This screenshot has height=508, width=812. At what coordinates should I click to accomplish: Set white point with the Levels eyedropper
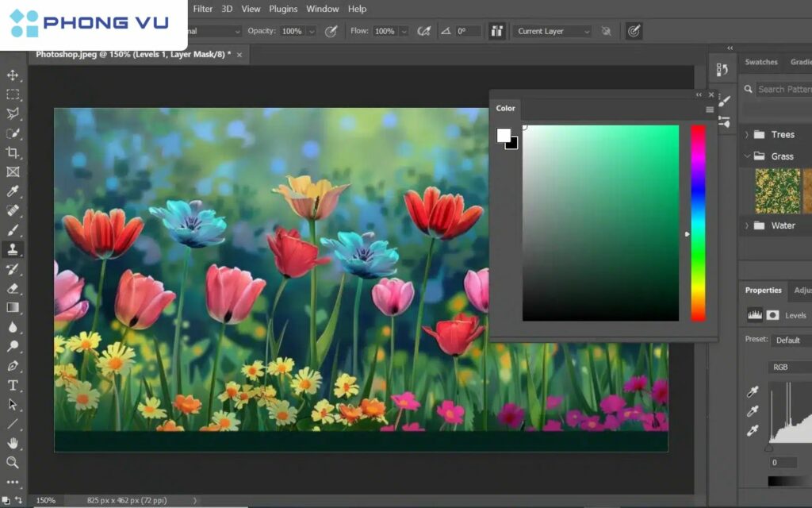(x=753, y=430)
